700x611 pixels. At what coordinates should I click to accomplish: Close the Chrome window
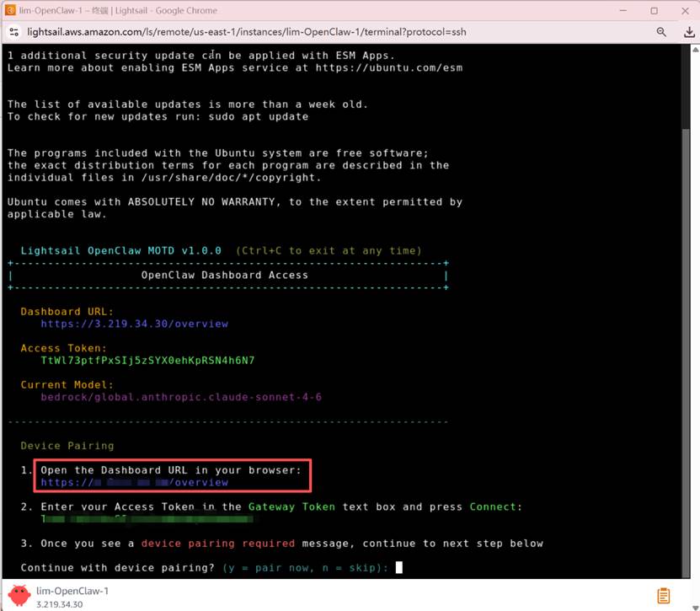click(x=686, y=10)
